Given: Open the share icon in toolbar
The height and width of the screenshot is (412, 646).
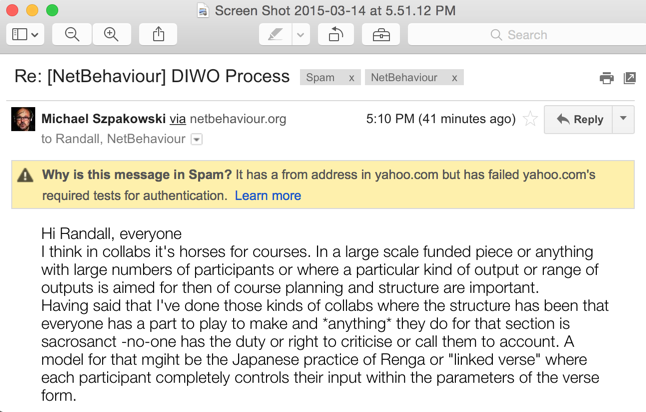Looking at the screenshot, I should click(158, 34).
